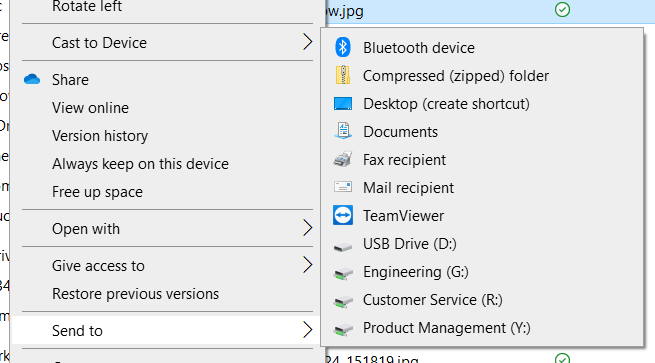
Task: Expand the Cast to Device submenu arrow
Action: [307, 42]
